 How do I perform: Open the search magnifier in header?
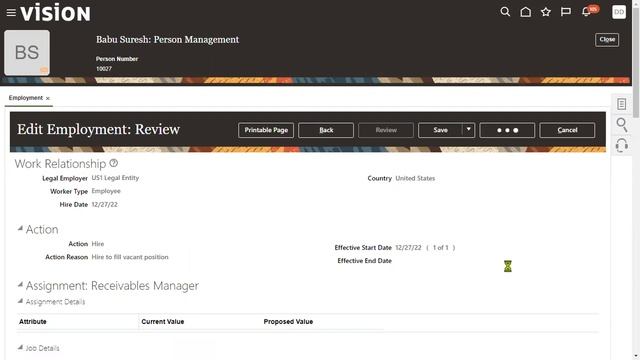505,12
